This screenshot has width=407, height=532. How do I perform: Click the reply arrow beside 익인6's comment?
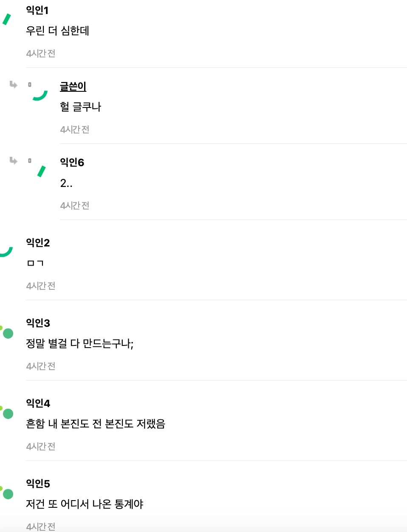pos(14,161)
